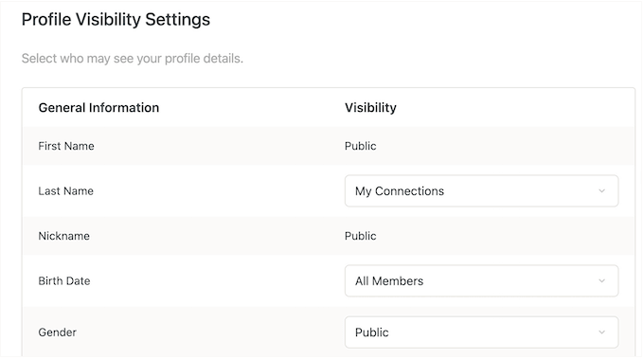Click the 'Last Name' row label
644x359 pixels.
tap(65, 191)
